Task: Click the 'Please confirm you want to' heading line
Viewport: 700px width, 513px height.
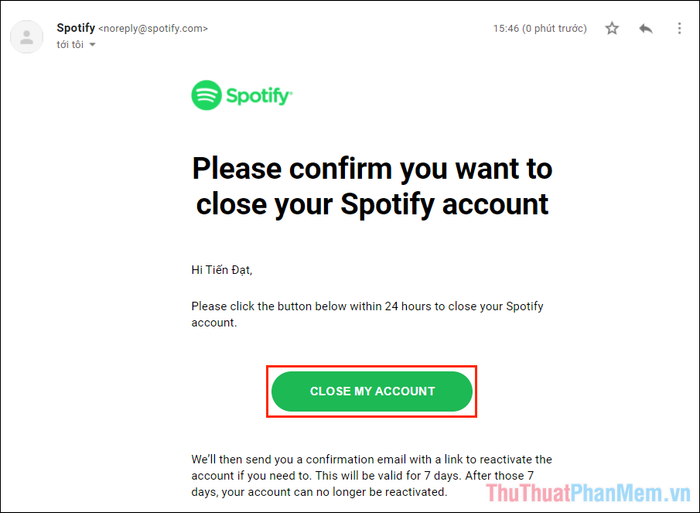Action: click(372, 169)
